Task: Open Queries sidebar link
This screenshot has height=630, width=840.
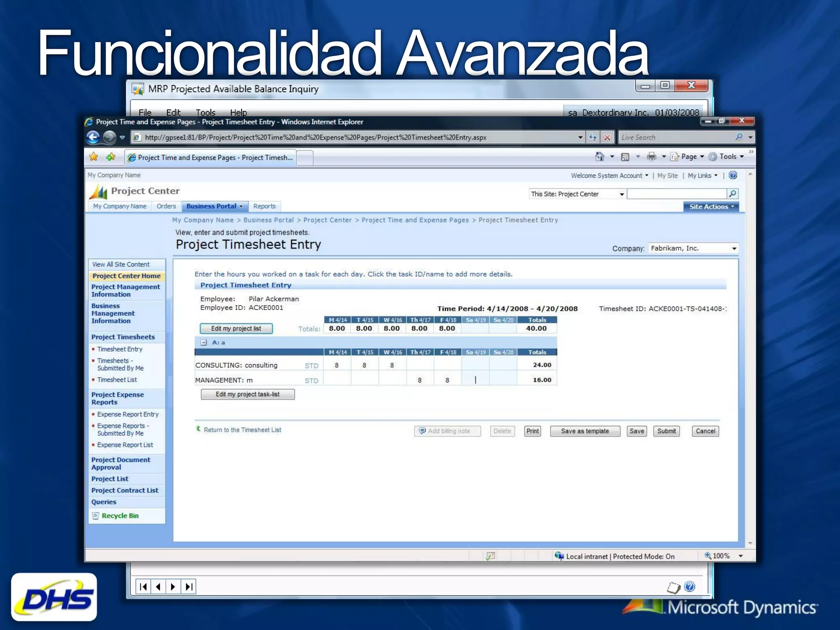Action: [104, 502]
